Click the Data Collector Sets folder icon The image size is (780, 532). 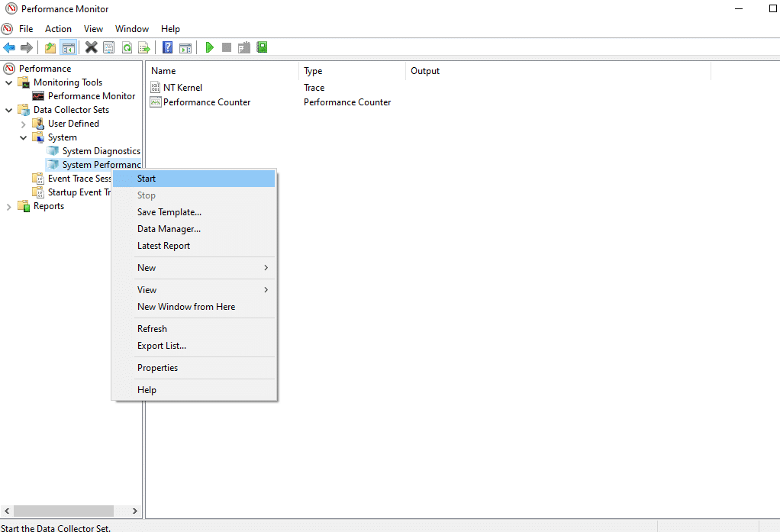tap(24, 109)
